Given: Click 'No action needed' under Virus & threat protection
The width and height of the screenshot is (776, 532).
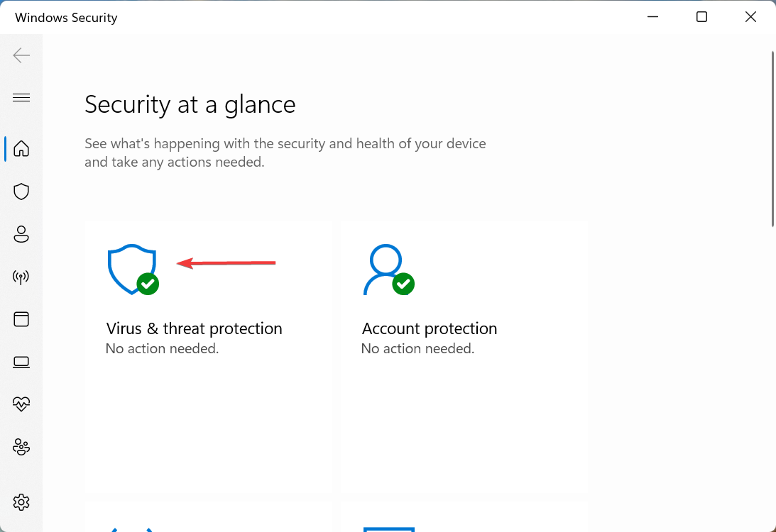Looking at the screenshot, I should (162, 348).
